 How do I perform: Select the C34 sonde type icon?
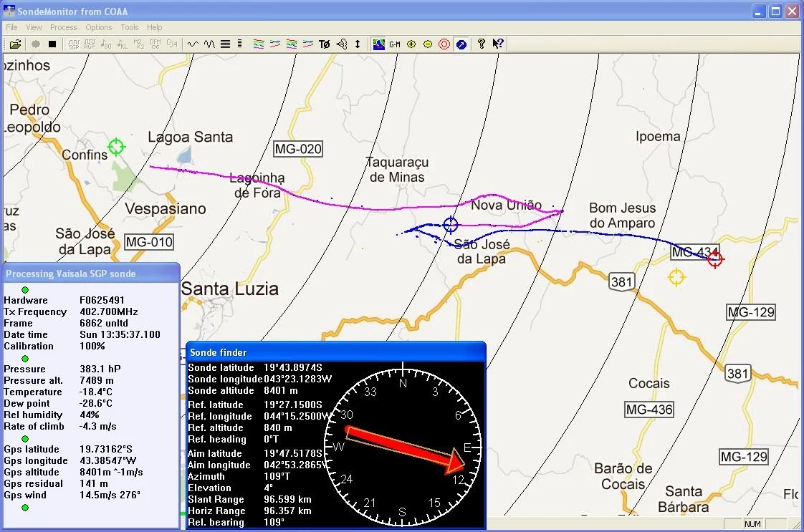[172, 44]
